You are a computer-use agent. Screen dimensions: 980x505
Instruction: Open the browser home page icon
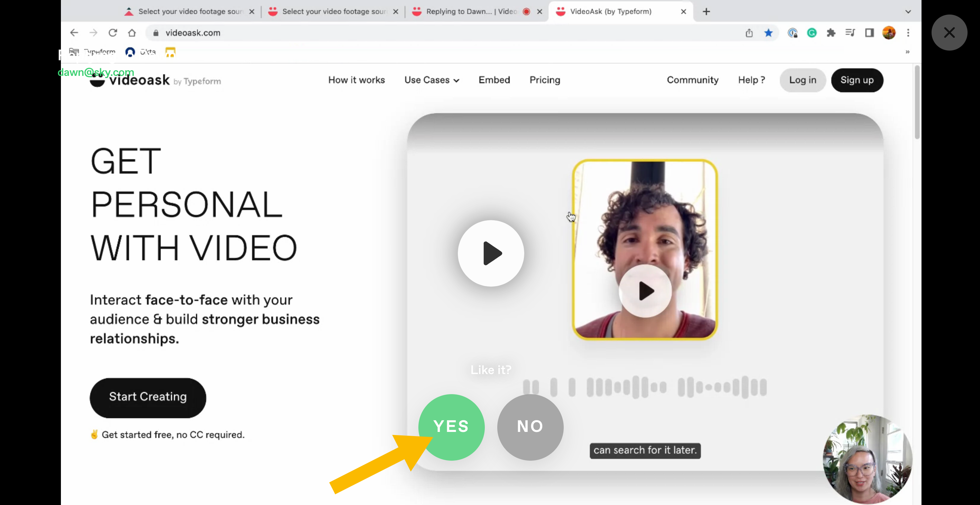131,33
